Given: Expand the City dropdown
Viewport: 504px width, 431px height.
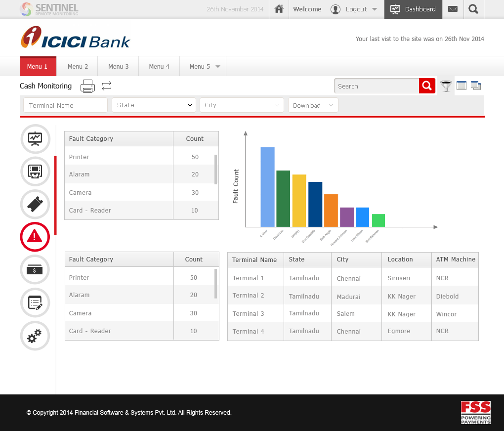Looking at the screenshot, I should tap(242, 105).
